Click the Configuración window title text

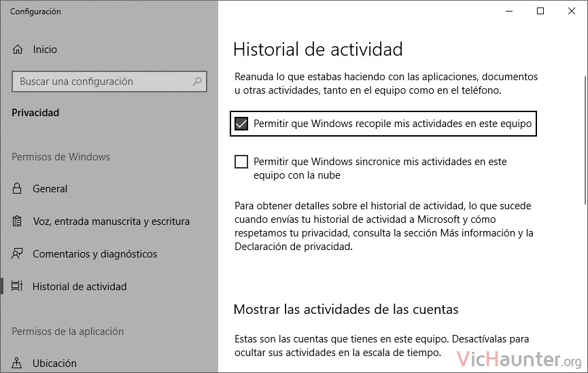(x=35, y=12)
